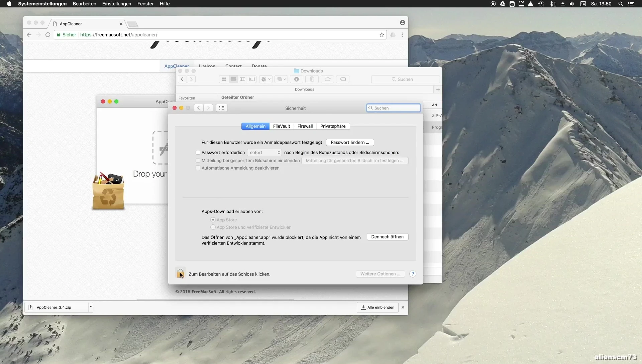Image resolution: width=642 pixels, height=364 pixels.
Task: Chrome: close the AppCleaner tab
Action: coord(121,24)
